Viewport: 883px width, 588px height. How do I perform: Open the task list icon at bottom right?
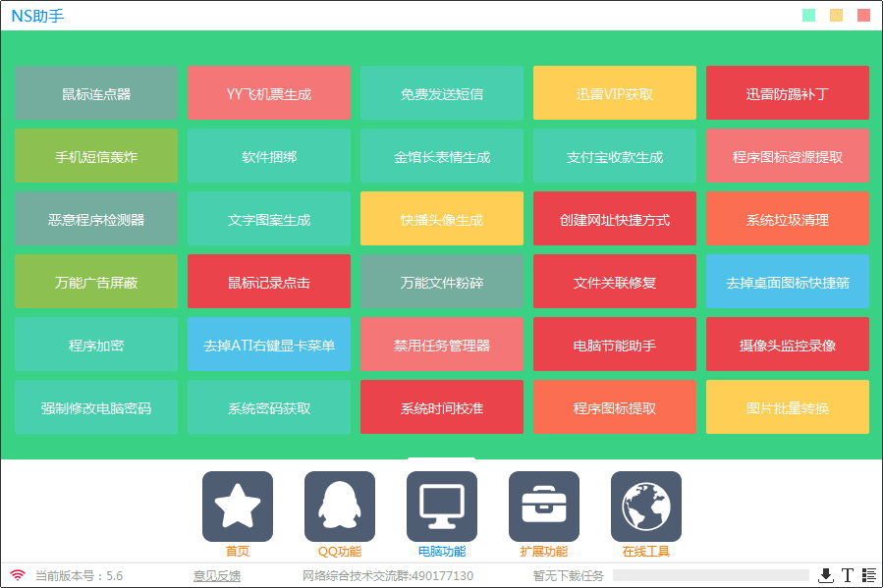click(x=866, y=576)
